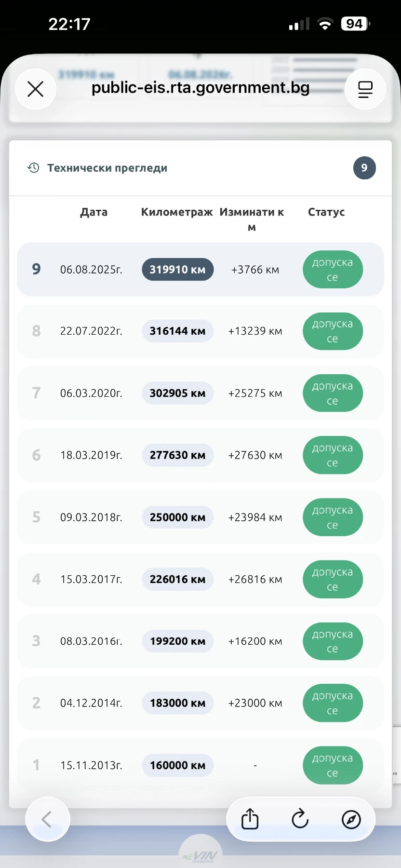Select inspection row dated 09.03.2018г.
This screenshot has height=868, width=401.
click(91, 517)
